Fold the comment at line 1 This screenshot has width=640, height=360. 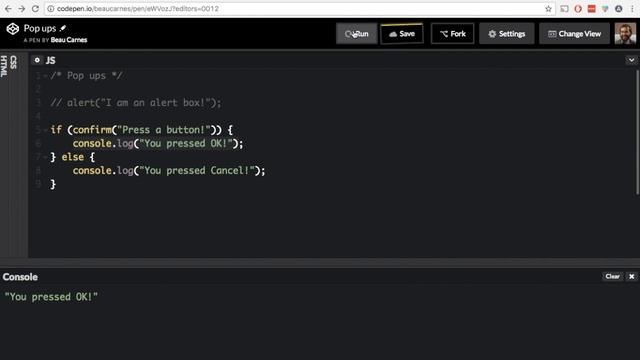coord(45,76)
